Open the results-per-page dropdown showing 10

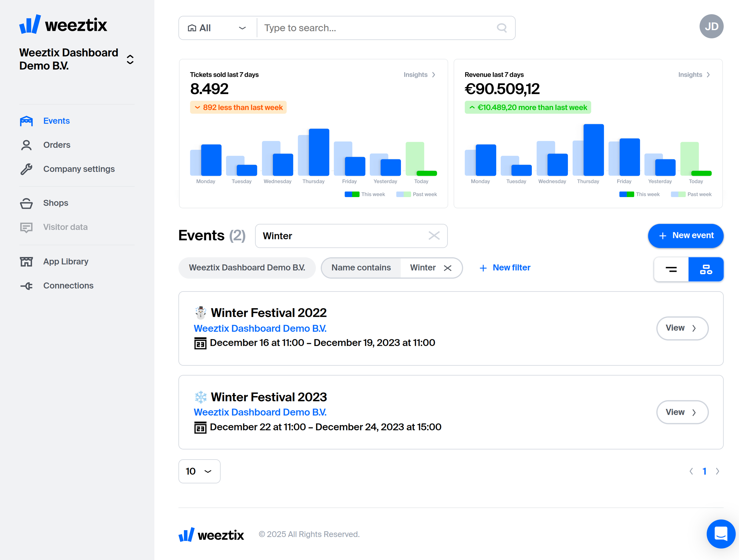200,471
